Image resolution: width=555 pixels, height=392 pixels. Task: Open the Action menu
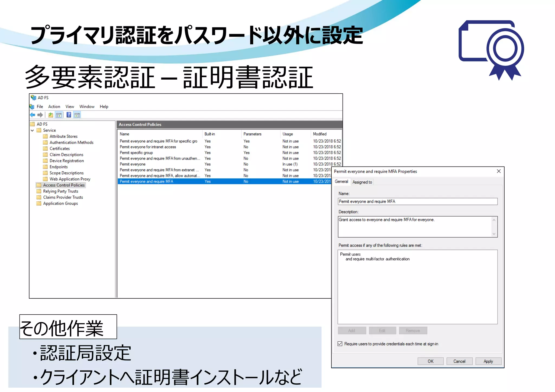point(54,107)
